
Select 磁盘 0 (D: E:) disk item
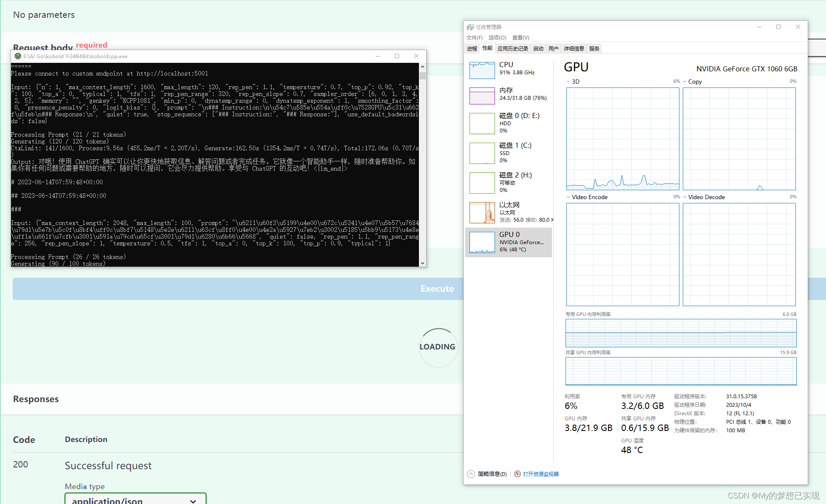509,123
